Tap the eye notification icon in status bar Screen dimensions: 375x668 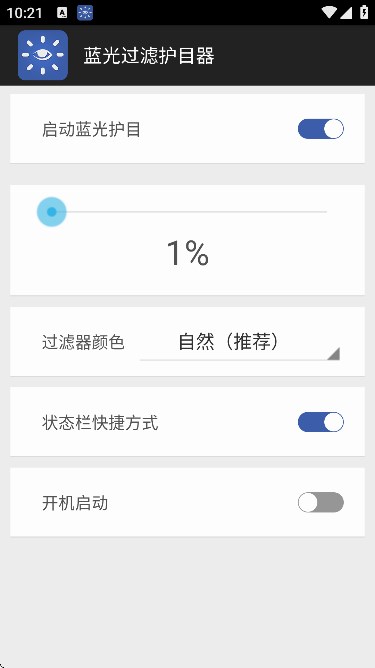coord(85,13)
